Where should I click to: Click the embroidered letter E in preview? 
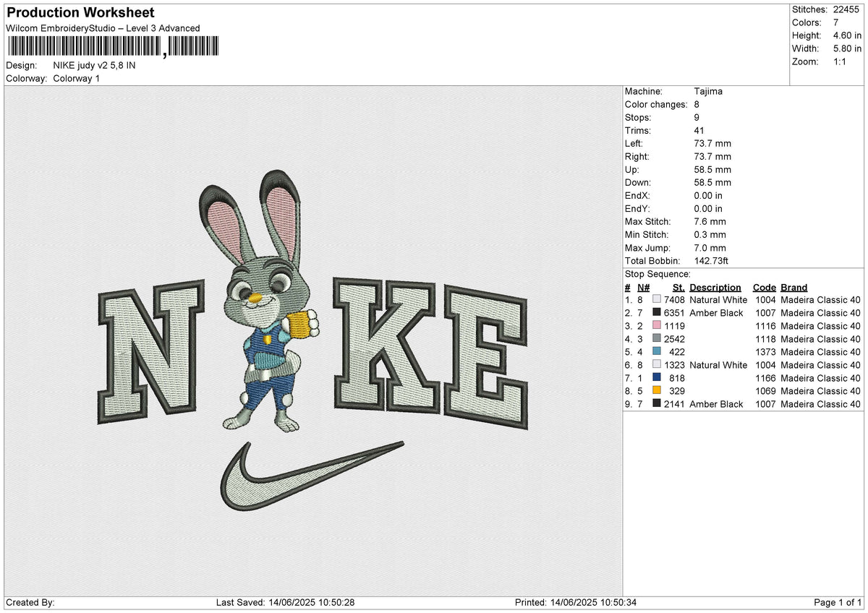coord(485,357)
